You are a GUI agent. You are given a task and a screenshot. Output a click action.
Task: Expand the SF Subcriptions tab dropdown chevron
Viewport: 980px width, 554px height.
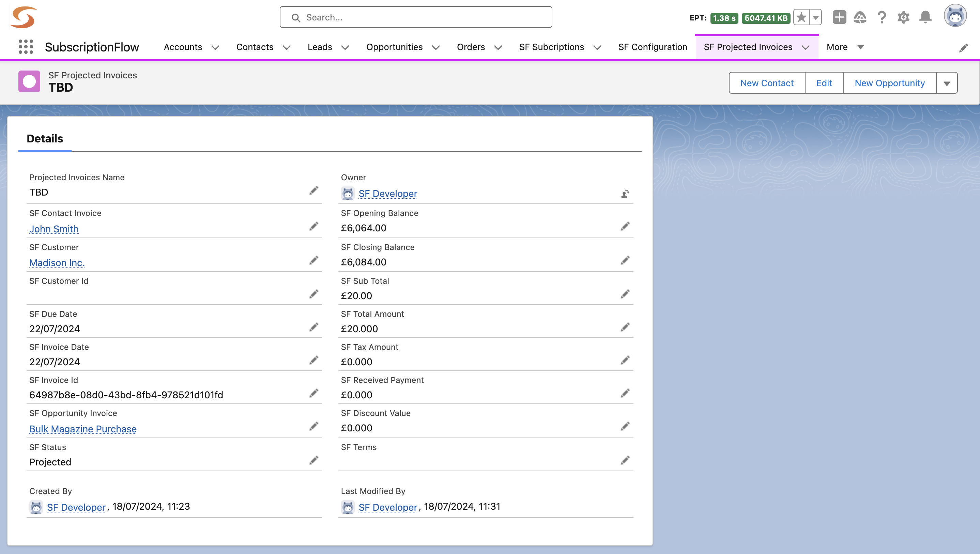pos(597,48)
